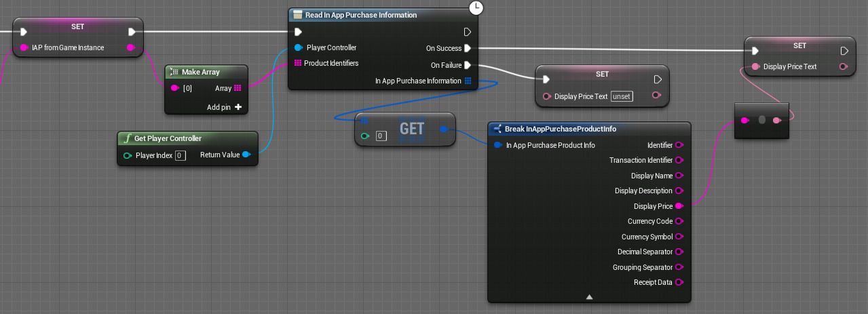Click the IAP from Game Instance output pin
This screenshot has width=868, height=314.
click(132, 47)
